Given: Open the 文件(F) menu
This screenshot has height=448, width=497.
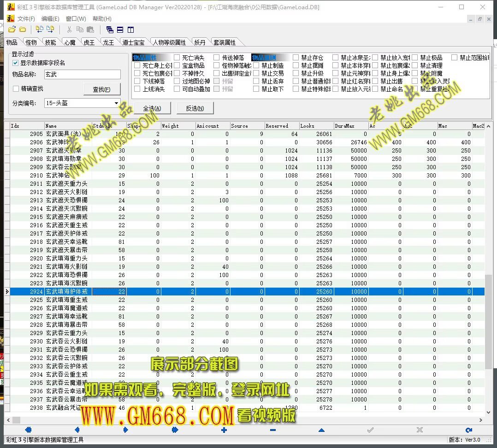Looking at the screenshot, I should [26, 19].
